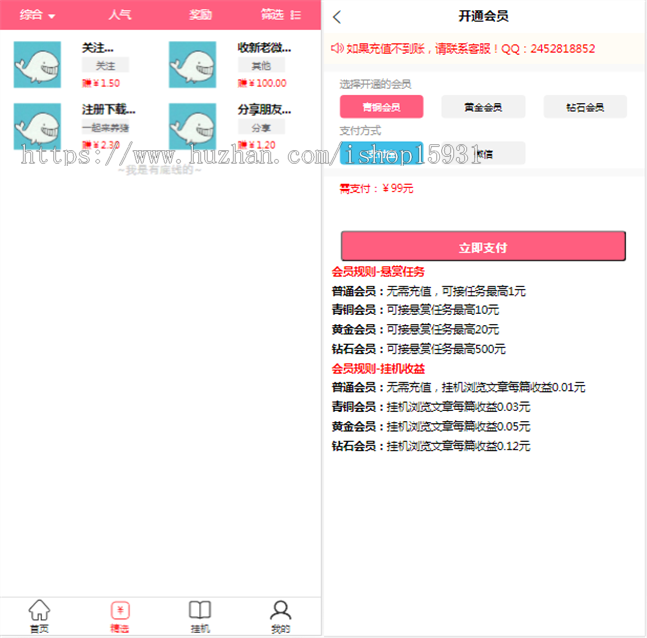Click the ¥1.20 reward price

click(257, 145)
